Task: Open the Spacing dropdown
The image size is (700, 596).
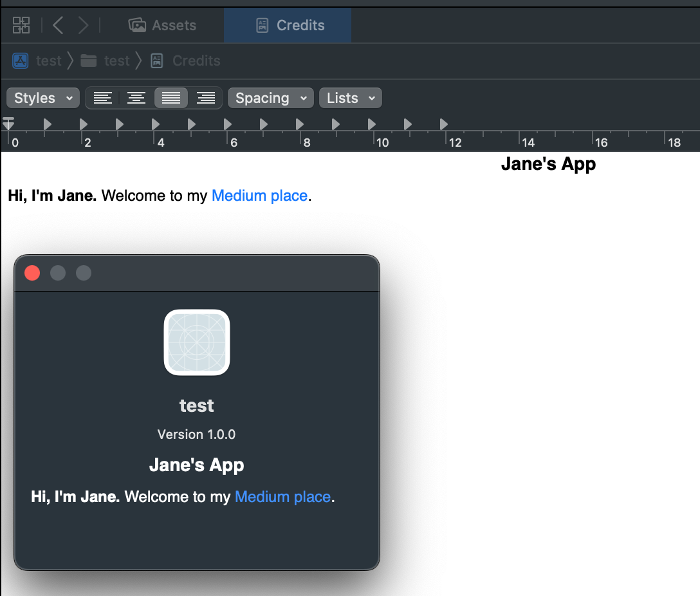Action: point(270,98)
